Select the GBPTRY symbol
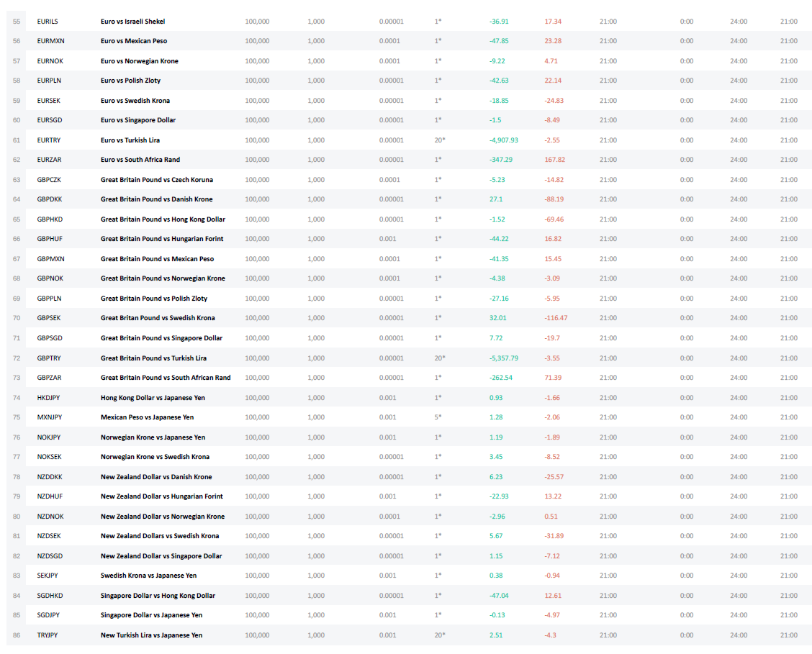The width and height of the screenshot is (812, 654). (49, 358)
